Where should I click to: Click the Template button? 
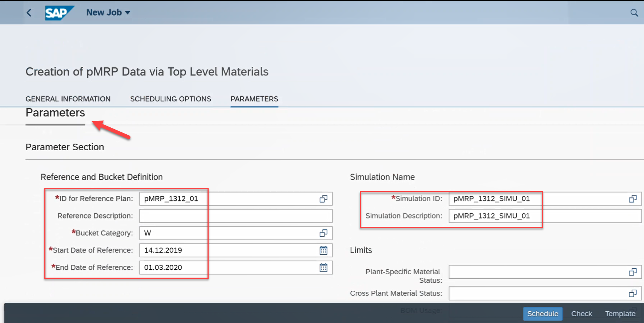click(x=620, y=314)
